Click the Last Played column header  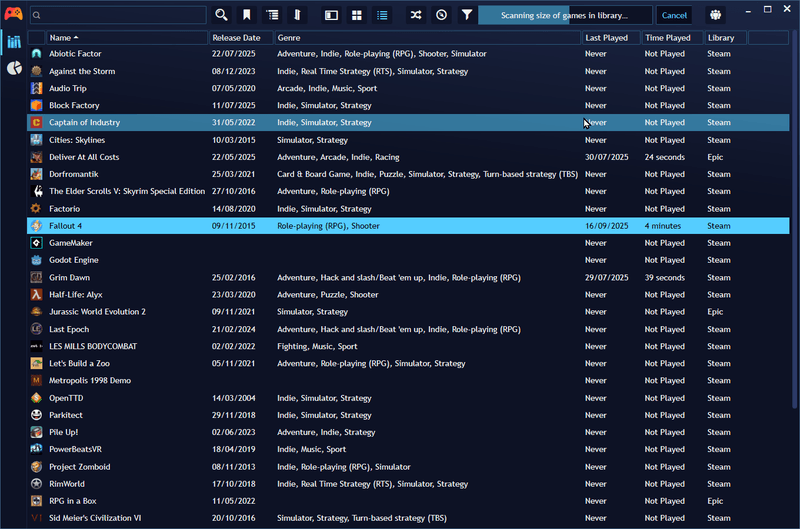(x=610, y=38)
